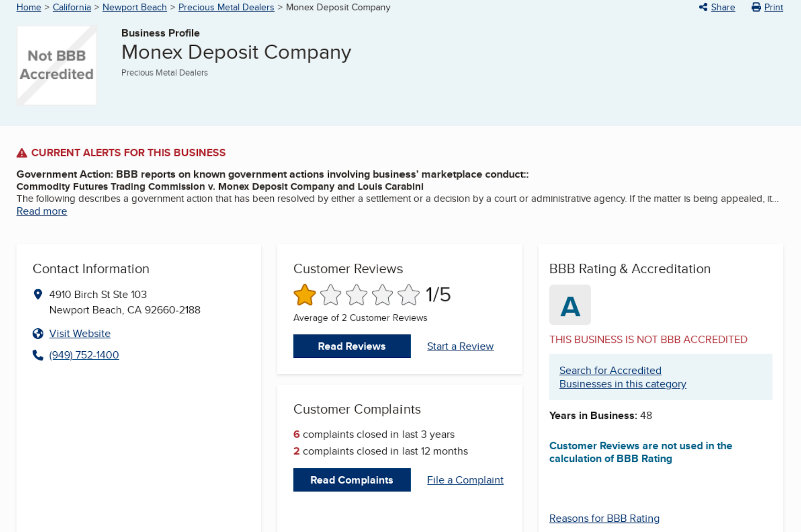
Task: Click the 6 complaints closed in last 3 years line
Action: click(374, 434)
